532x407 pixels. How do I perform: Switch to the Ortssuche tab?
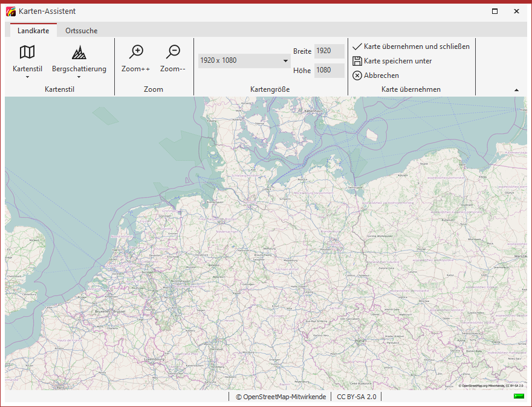point(81,30)
